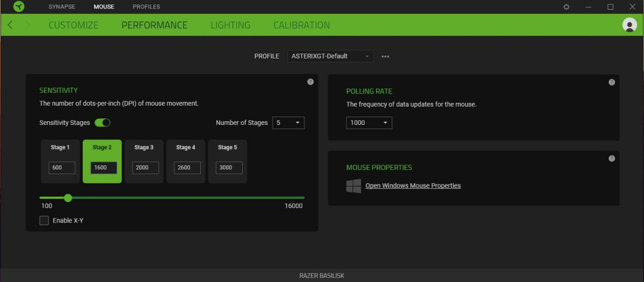644x282 pixels.
Task: Show help for the Mouse Properties panel
Action: 611,159
